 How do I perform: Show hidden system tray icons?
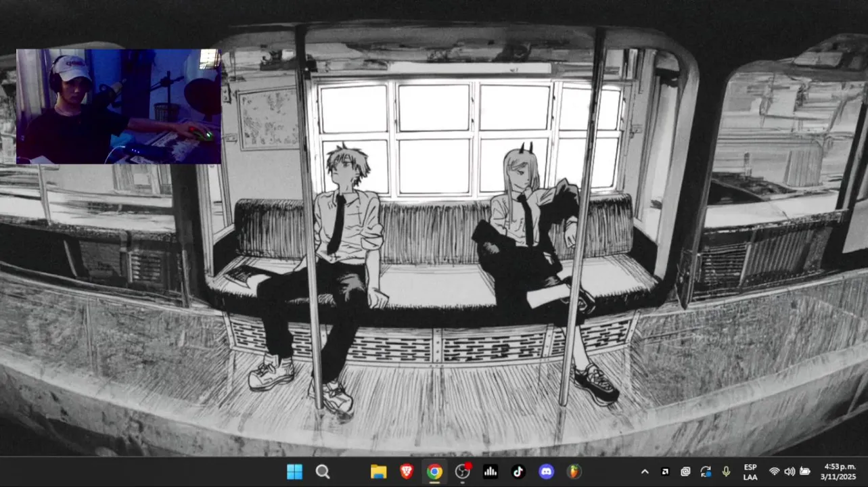pyautogui.click(x=644, y=471)
